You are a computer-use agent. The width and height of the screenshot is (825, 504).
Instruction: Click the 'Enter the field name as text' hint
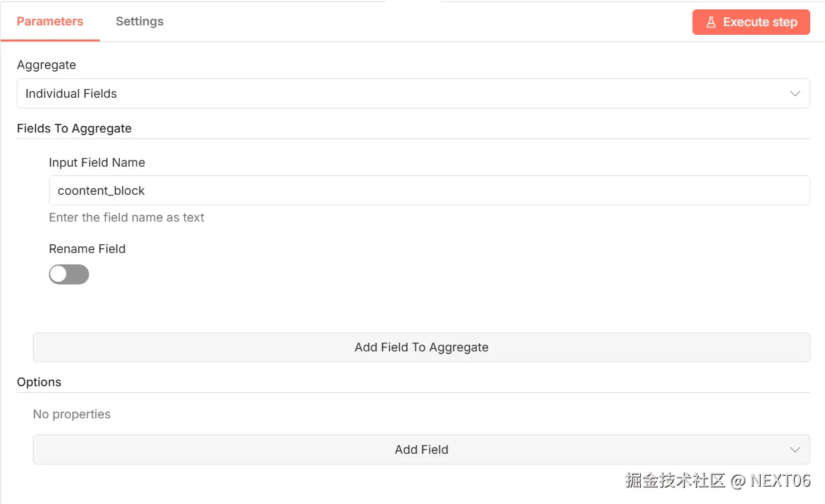coord(127,218)
